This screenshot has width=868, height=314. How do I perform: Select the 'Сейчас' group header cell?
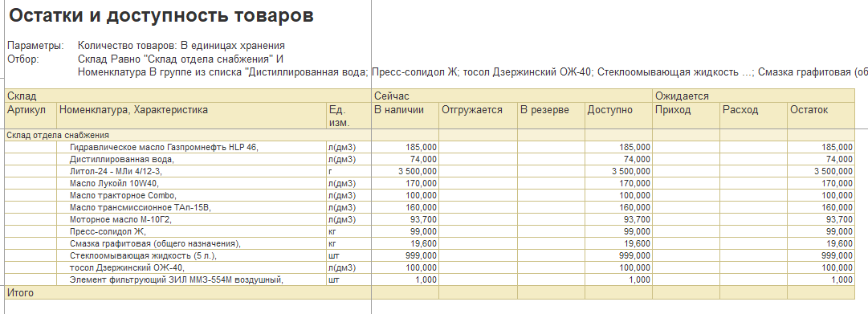512,96
